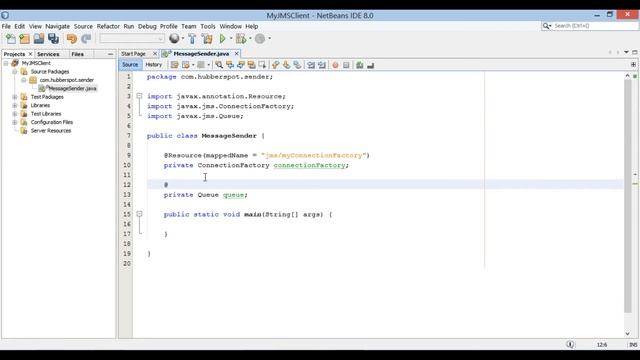Click the Find Next Occurrence icon
Image resolution: width=640 pixels, height=360 pixels.
[x=241, y=65]
